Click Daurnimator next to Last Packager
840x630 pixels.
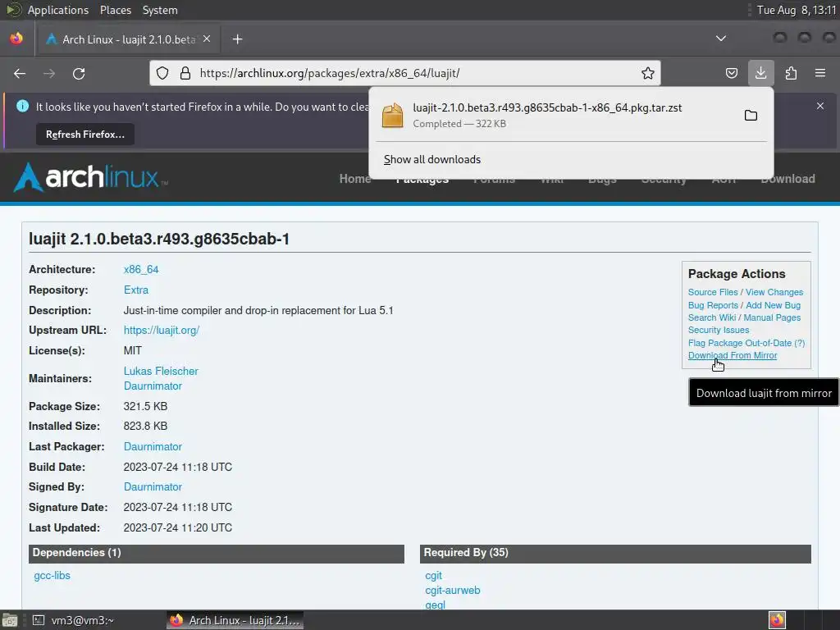[153, 447]
